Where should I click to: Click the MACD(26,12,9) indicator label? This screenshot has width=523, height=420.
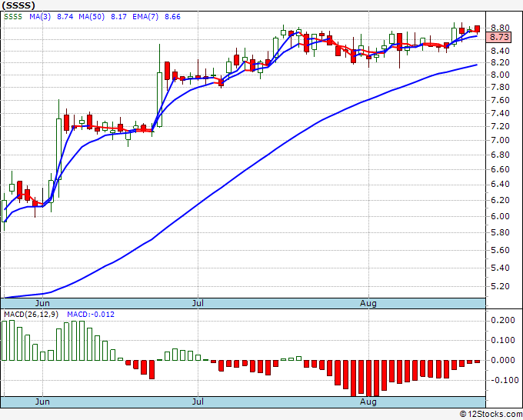pyautogui.click(x=31, y=315)
